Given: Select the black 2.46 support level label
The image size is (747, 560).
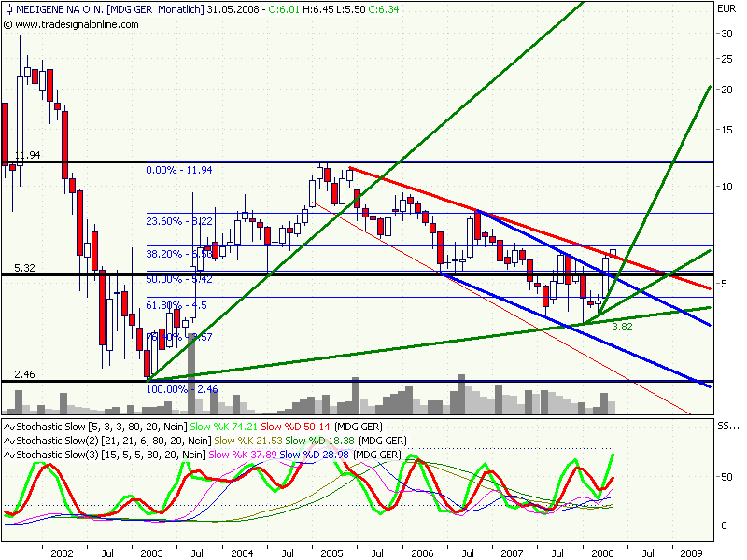Looking at the screenshot, I should tap(25, 374).
